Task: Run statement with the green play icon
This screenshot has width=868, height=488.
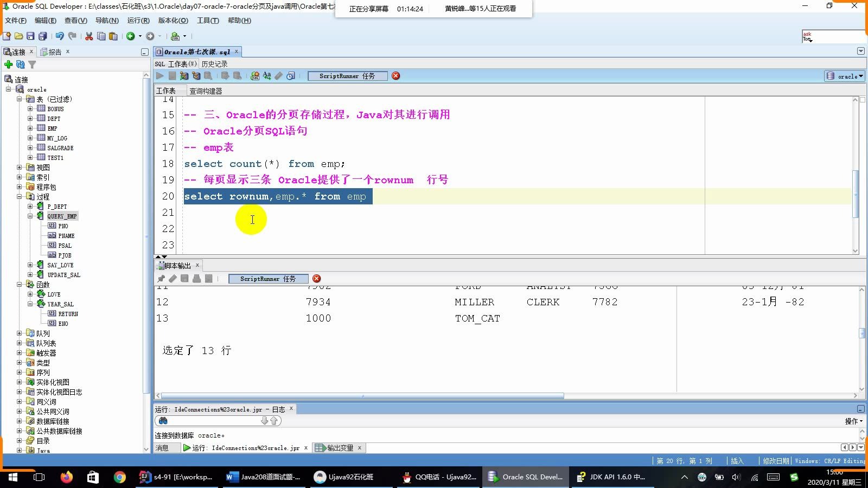Action: coord(159,76)
